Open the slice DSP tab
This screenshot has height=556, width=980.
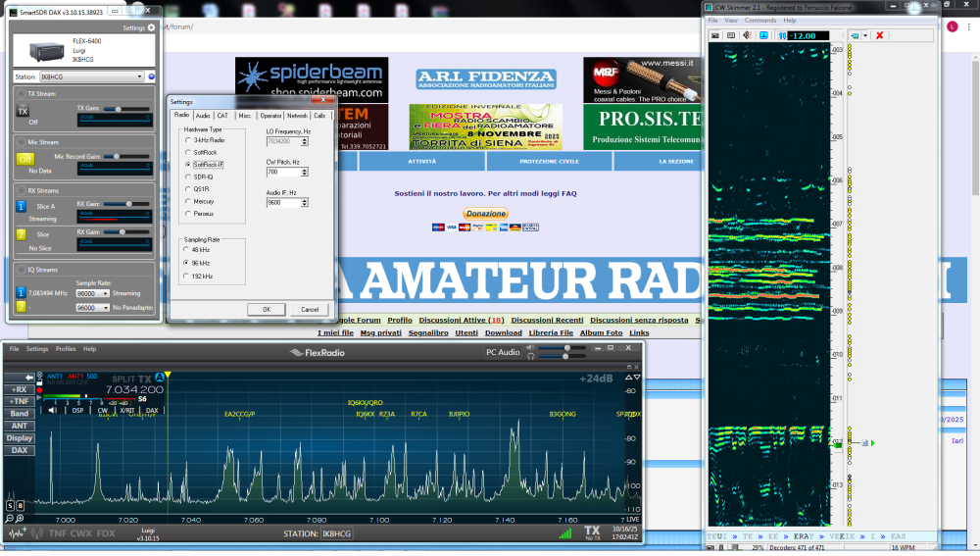[77, 411]
